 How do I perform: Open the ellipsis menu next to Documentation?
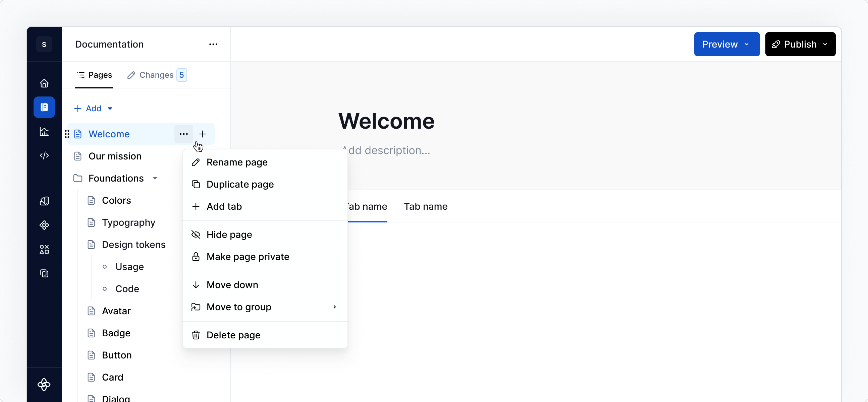[x=213, y=44]
